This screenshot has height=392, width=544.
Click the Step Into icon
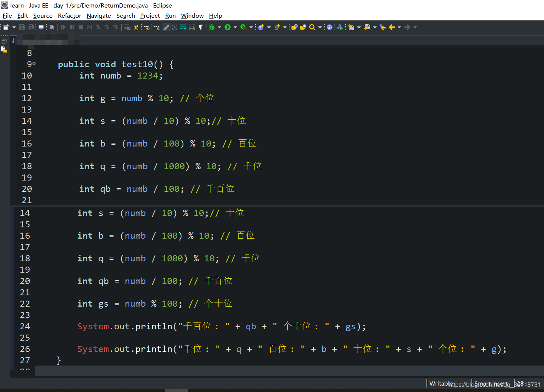(x=98, y=27)
